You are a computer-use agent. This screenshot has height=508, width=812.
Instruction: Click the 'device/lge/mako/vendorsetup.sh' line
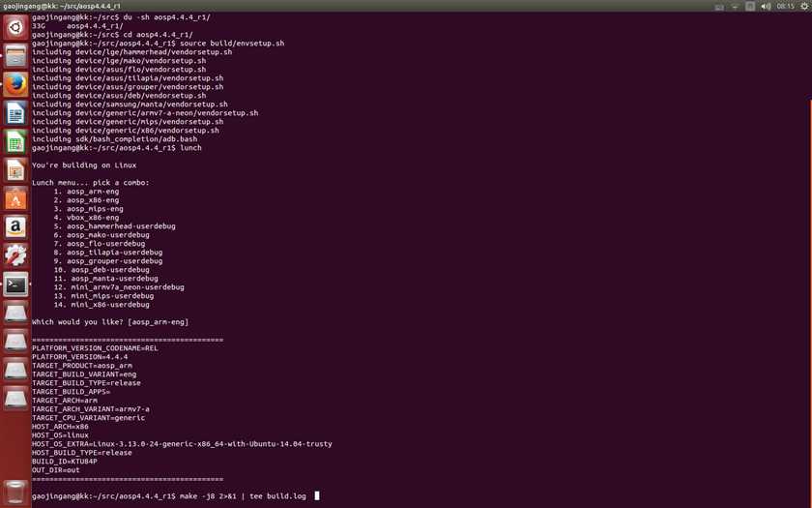(x=119, y=61)
